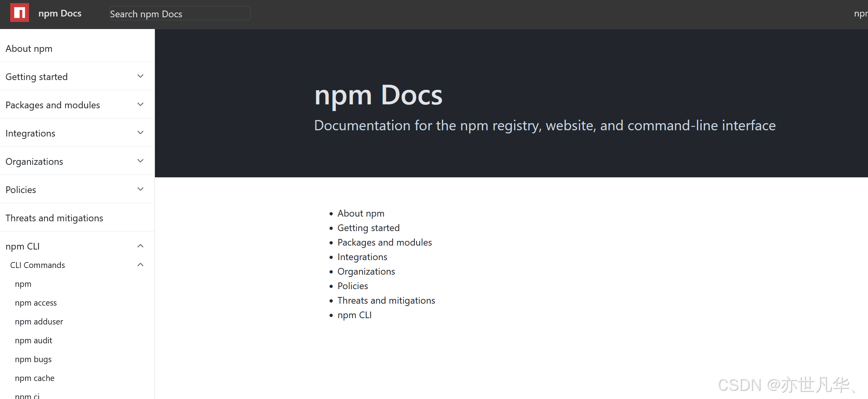The width and height of the screenshot is (868, 399).
Task: Open CLI Commands in the sidebar
Action: coord(38,265)
